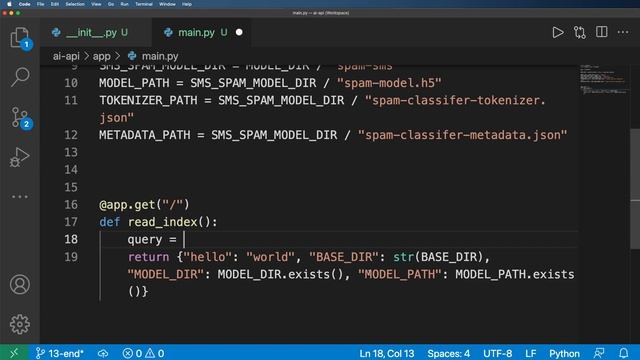This screenshot has height=360, width=640.
Task: Click str(BASE_DIR) call on line 19
Action: pyautogui.click(x=438, y=257)
